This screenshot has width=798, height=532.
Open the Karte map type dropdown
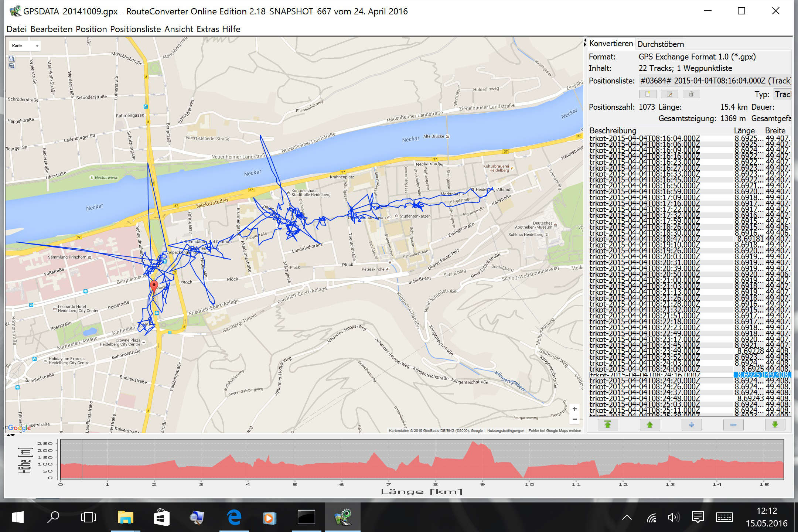(24, 46)
